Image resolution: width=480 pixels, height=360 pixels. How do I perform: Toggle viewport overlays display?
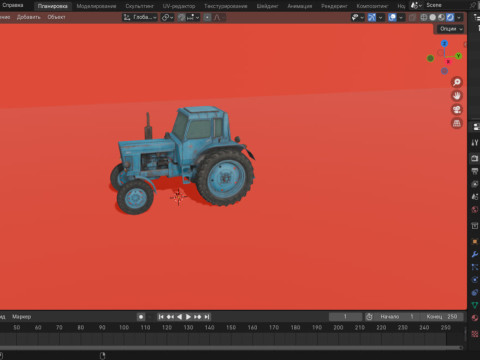pos(392,17)
